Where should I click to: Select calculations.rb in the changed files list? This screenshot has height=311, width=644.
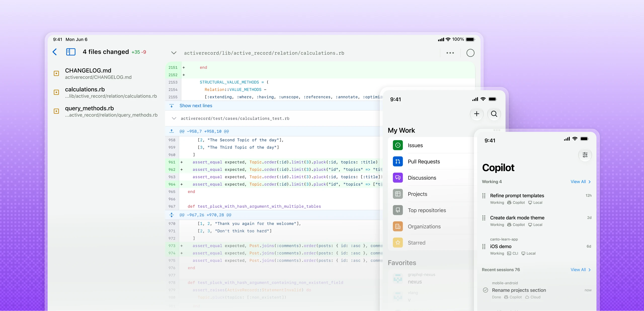[111, 92]
